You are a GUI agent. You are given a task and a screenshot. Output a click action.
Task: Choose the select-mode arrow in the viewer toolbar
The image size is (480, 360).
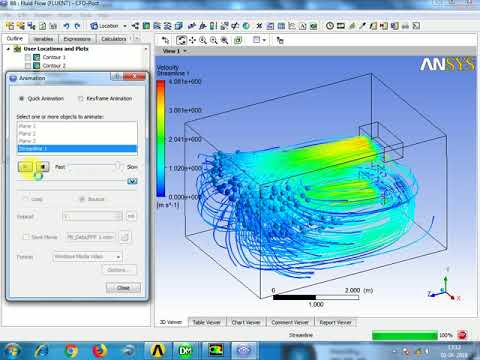165,40
